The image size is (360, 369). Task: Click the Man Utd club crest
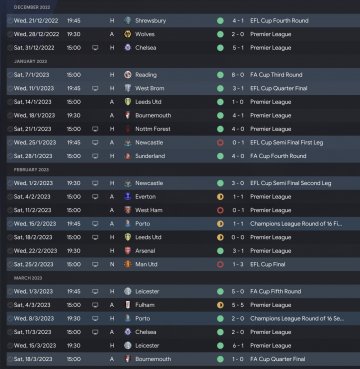[128, 264]
